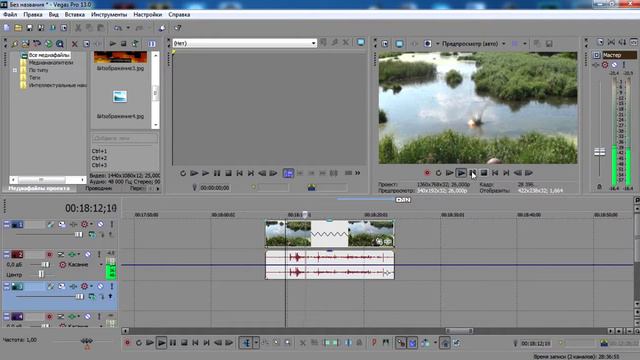This screenshot has height=360, width=640.
Task: Open a project with the folder icon
Action: (18, 28)
